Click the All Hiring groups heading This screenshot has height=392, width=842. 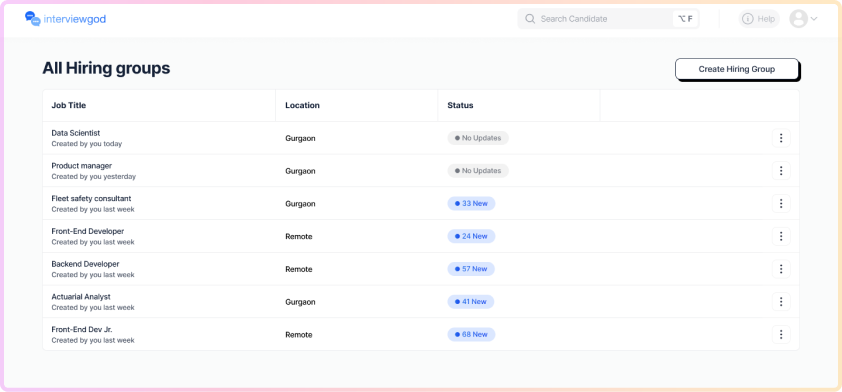tap(106, 69)
